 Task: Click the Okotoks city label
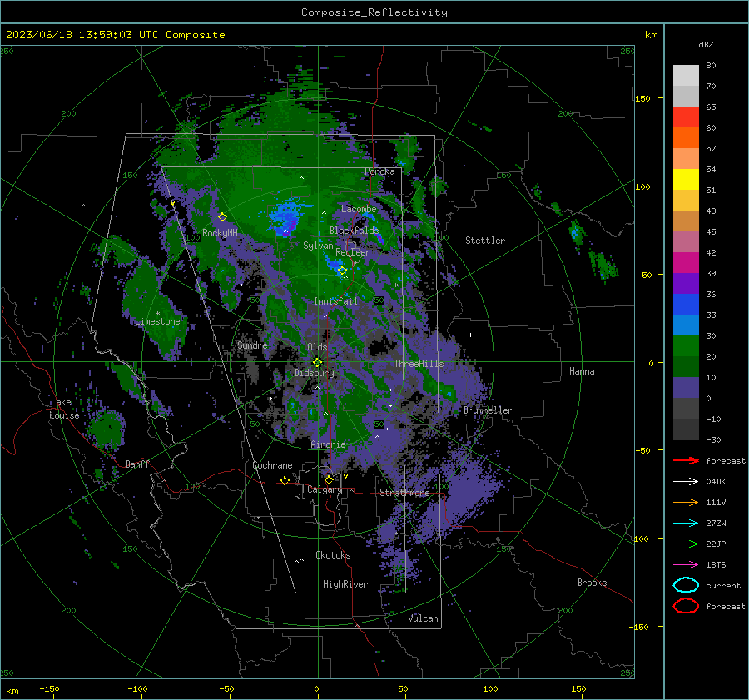(333, 555)
